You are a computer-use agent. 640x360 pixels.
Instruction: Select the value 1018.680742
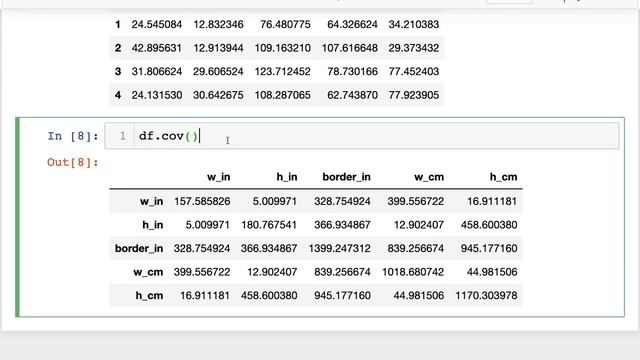[x=413, y=272]
